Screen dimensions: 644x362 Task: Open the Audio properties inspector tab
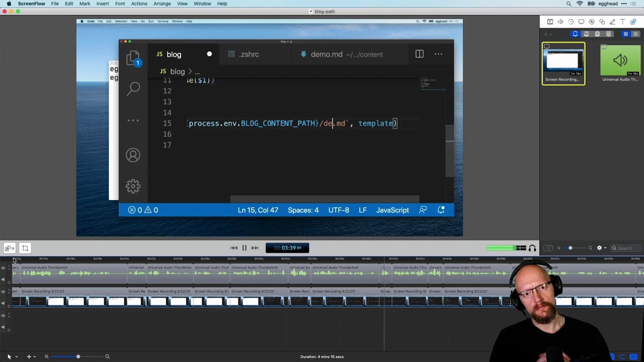click(560, 22)
